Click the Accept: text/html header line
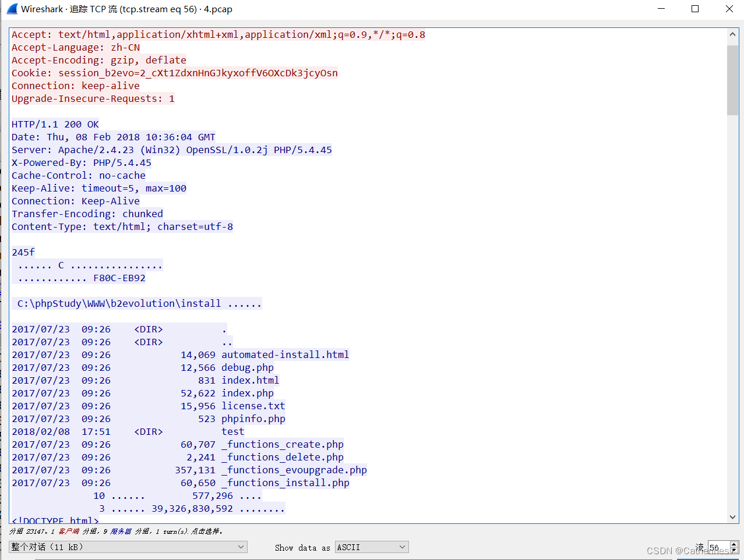The image size is (744, 560). click(218, 34)
